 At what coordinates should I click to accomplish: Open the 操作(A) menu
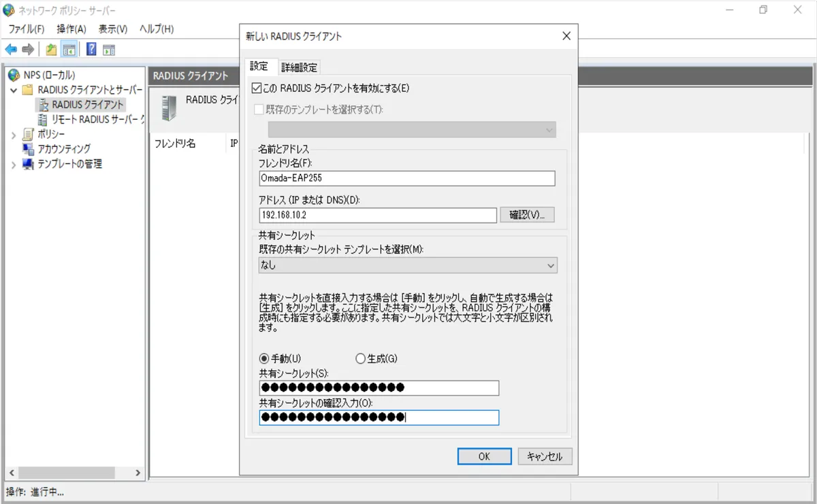(71, 29)
